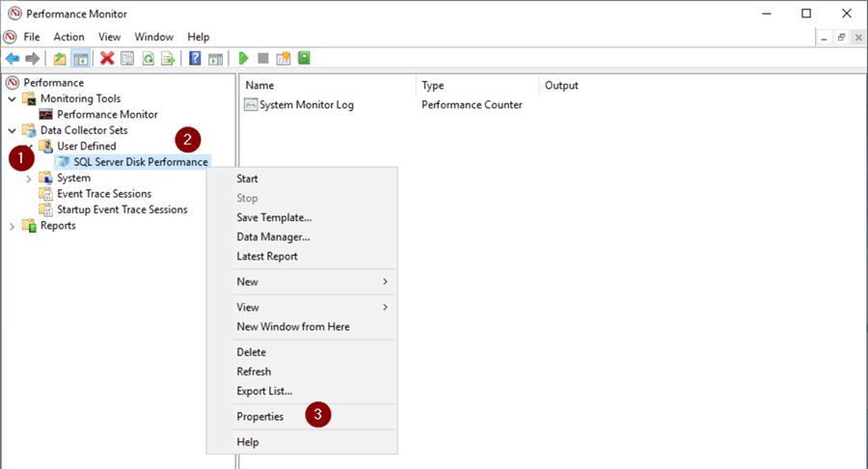Image resolution: width=868 pixels, height=469 pixels.
Task: Expand the System tree node
Action: click(x=29, y=179)
